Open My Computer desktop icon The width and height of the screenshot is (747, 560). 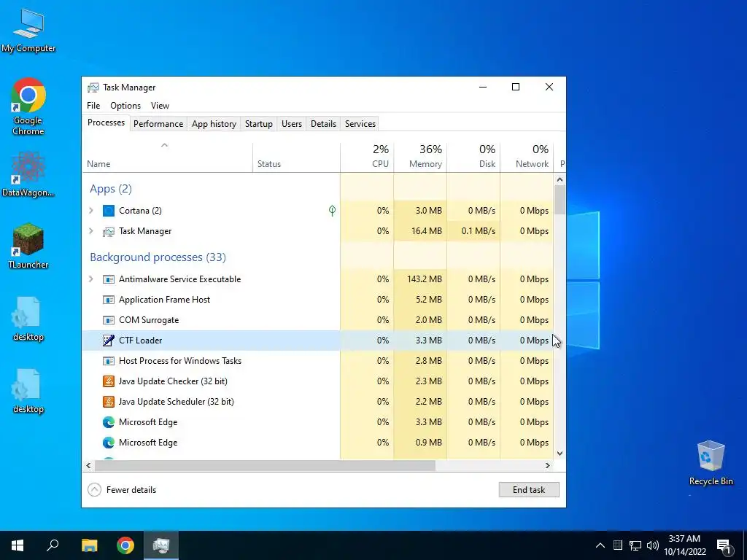point(28,31)
